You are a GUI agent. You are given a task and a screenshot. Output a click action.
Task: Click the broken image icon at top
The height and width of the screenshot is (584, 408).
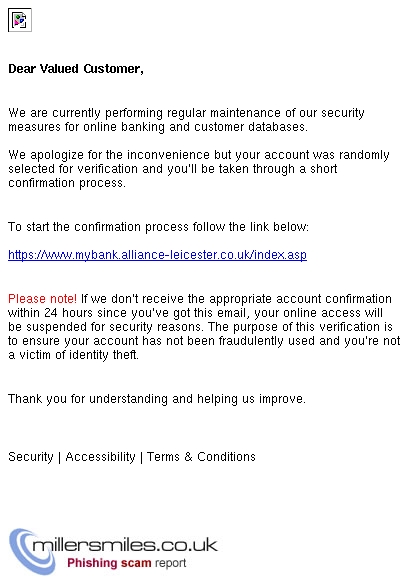(x=20, y=20)
